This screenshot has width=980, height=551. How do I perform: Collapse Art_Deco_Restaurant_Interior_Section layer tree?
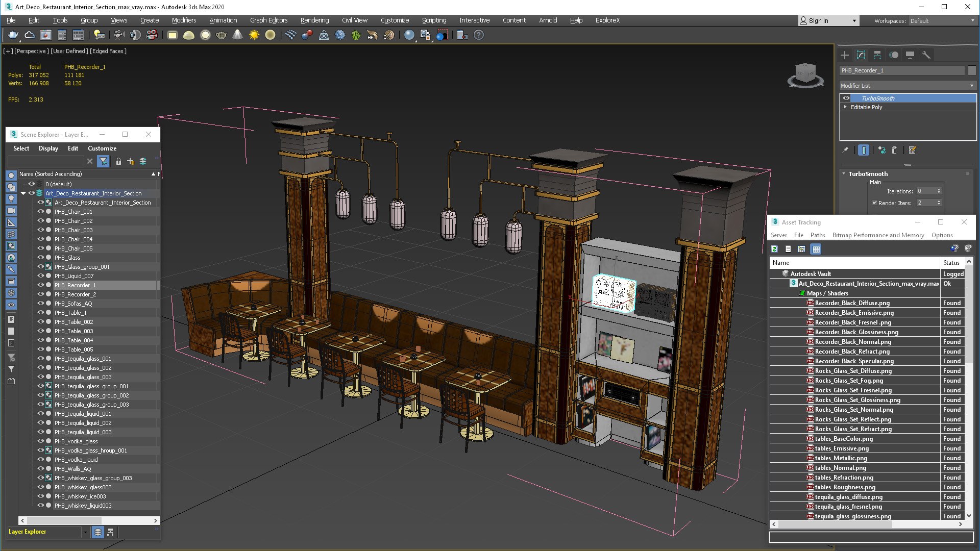click(x=23, y=193)
